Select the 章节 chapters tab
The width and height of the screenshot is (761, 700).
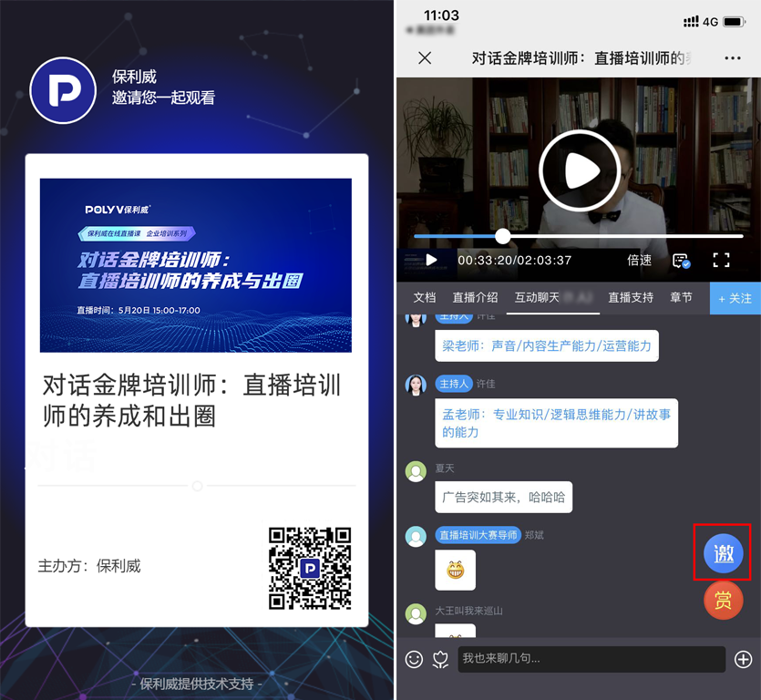[681, 297]
